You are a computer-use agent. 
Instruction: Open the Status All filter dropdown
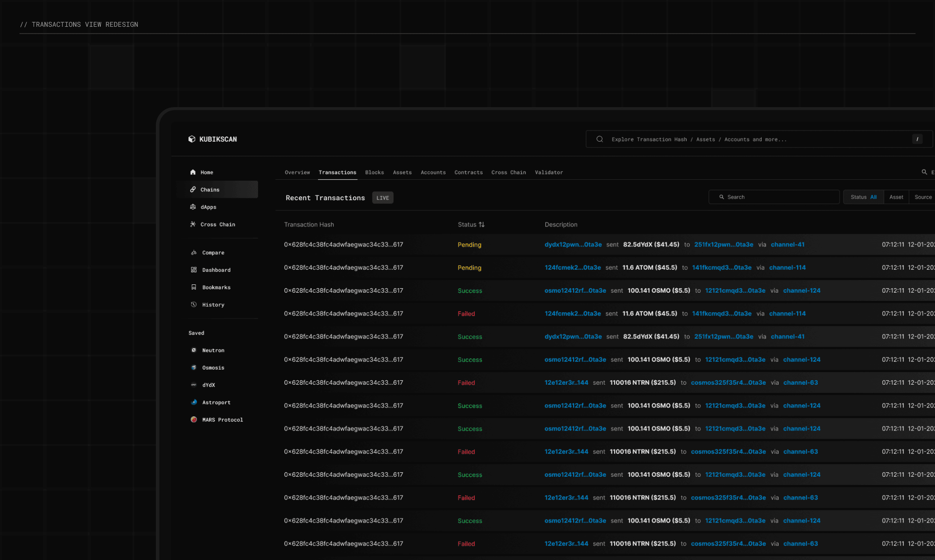pyautogui.click(x=863, y=197)
